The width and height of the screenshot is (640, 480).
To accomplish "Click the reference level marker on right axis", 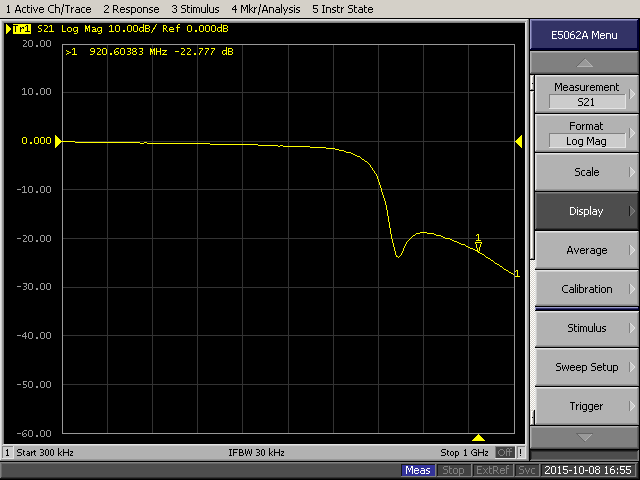I will tap(519, 141).
